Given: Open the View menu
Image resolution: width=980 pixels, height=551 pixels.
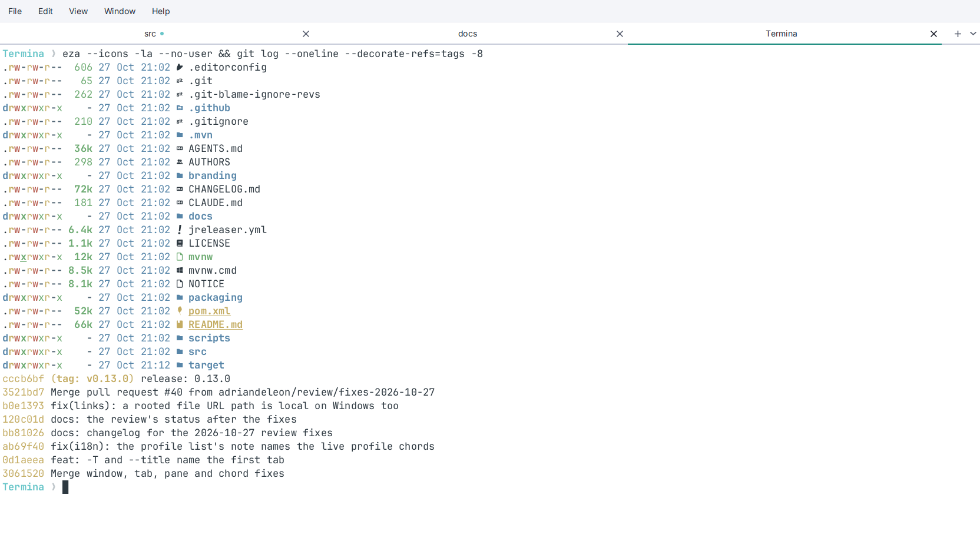Looking at the screenshot, I should click(78, 11).
